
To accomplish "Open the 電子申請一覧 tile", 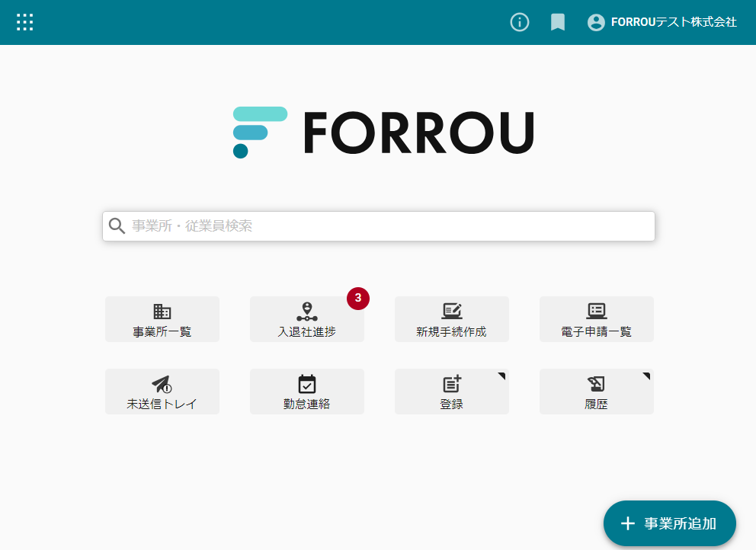I will [x=597, y=319].
